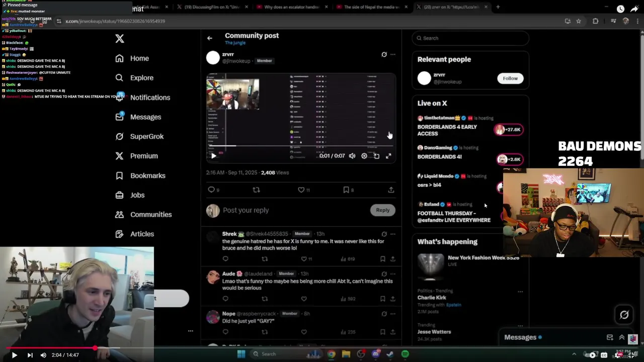Open more options on Nope's reply

pos(393,314)
